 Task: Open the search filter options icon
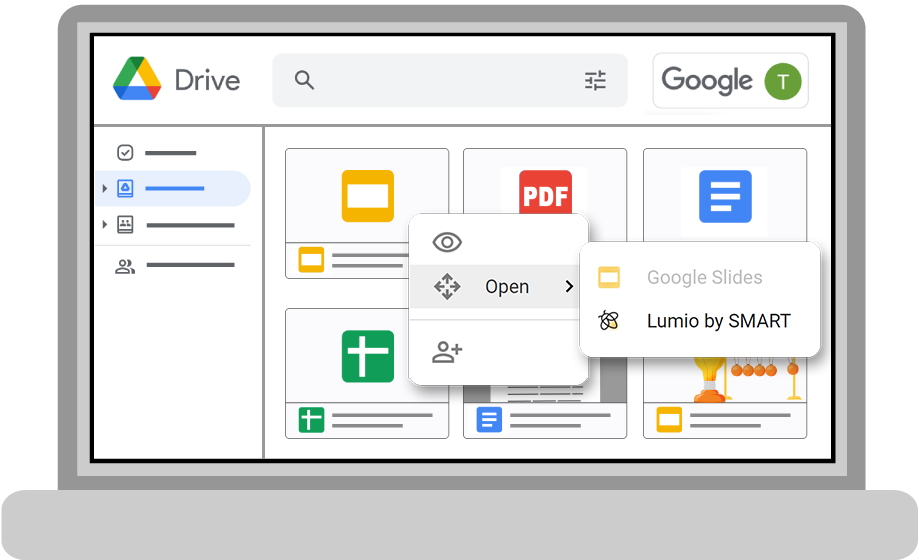(595, 80)
